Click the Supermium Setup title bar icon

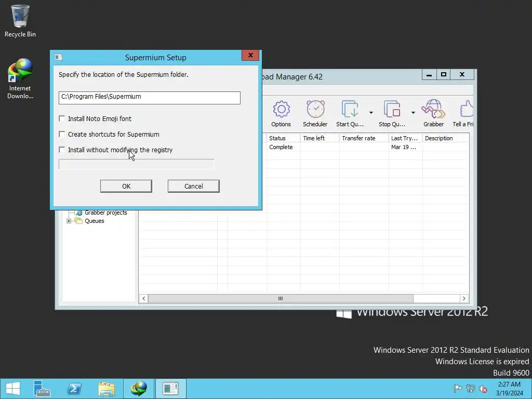pyautogui.click(x=59, y=57)
